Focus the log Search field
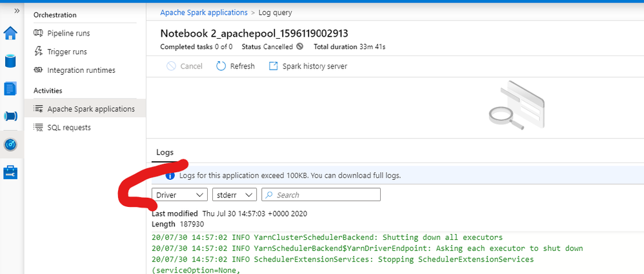This screenshot has height=274, width=644. (x=321, y=195)
